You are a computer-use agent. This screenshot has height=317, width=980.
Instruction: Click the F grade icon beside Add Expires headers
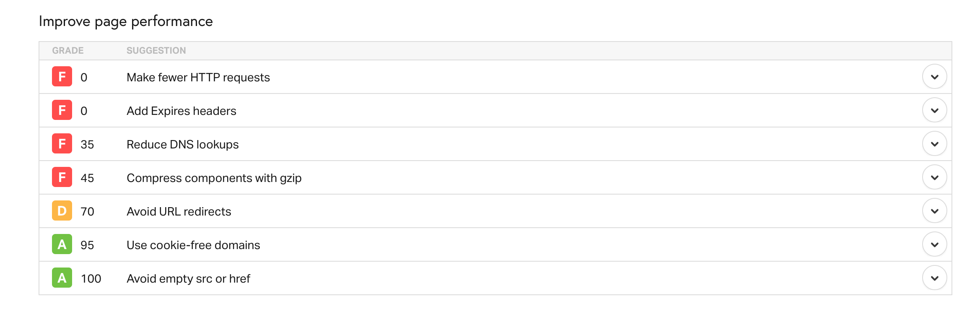tap(62, 110)
